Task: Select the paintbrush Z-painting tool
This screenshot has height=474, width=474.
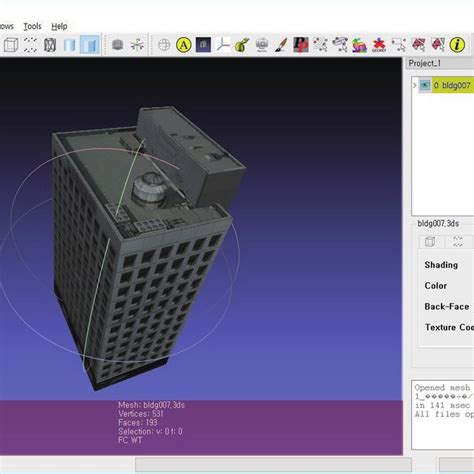Action: click(x=281, y=45)
